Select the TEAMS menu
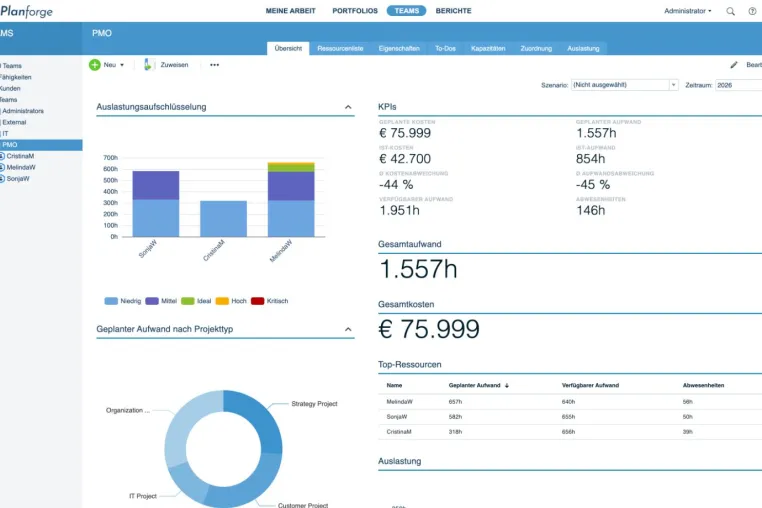 (406, 11)
